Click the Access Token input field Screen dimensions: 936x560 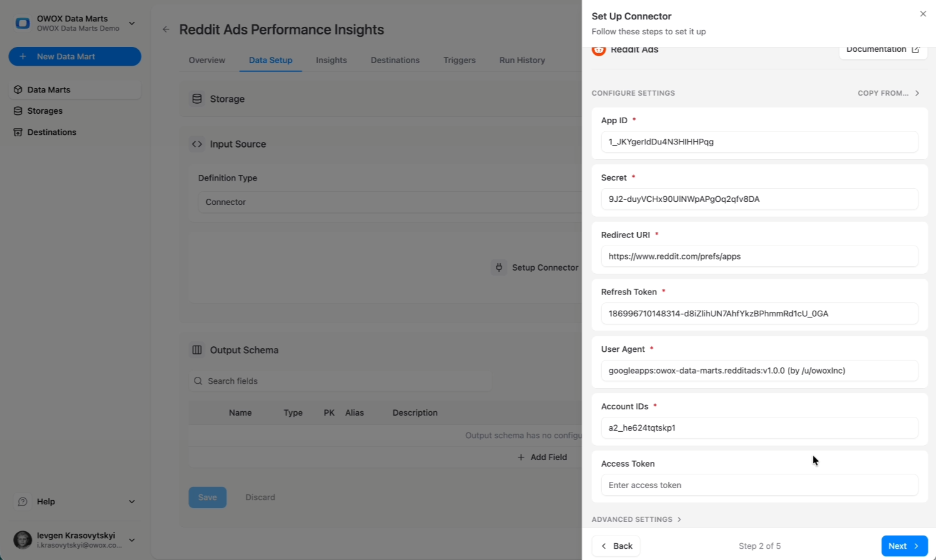[x=758, y=485]
